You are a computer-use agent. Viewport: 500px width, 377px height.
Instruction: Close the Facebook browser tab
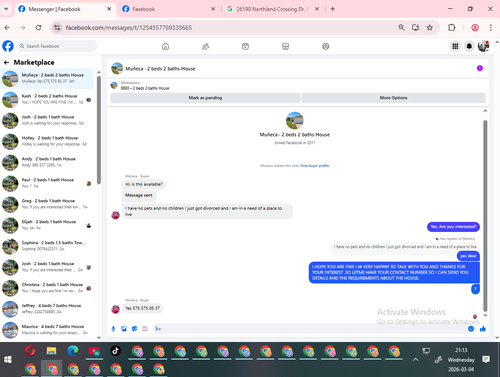(213, 9)
